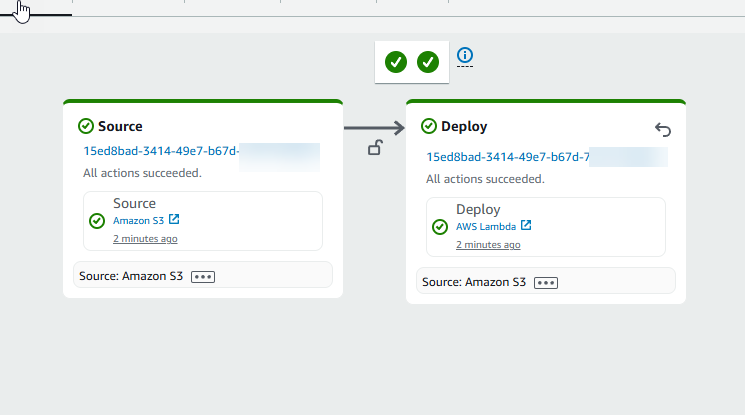Click the second green check in the top status box
Viewport: 745px width, 415px height.
tap(428, 62)
